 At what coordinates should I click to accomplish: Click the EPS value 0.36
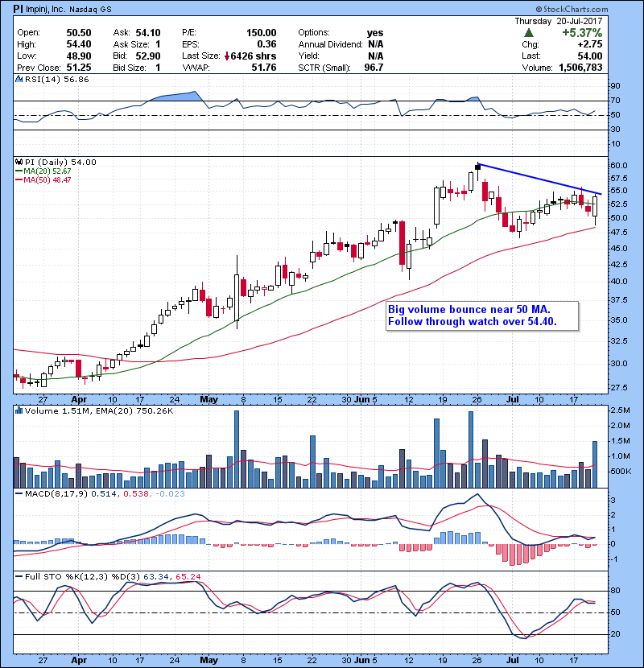[x=266, y=44]
